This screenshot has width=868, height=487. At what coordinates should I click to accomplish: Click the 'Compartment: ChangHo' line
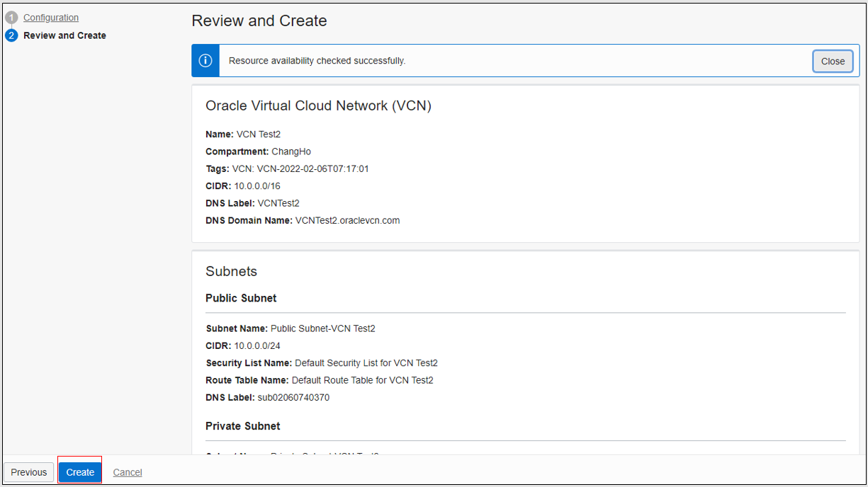[258, 151]
